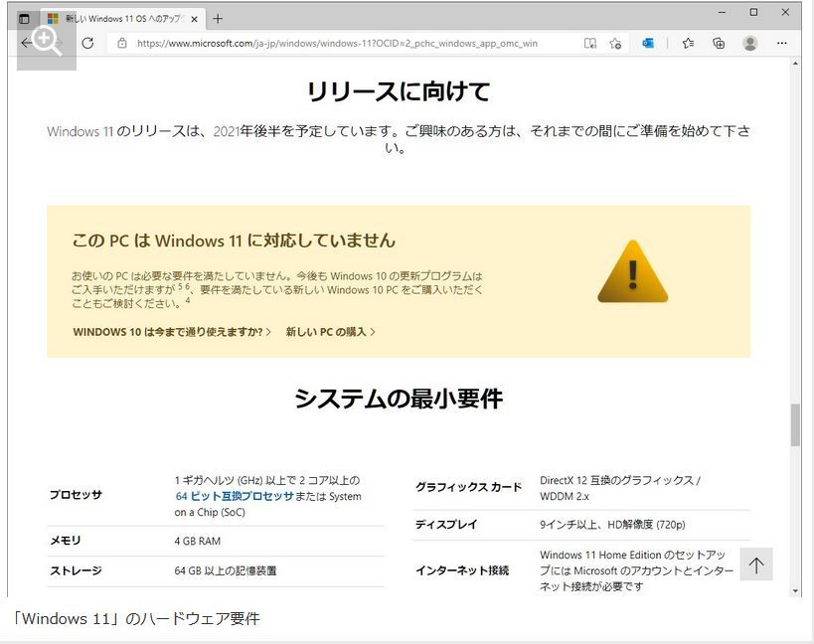Open the Favorites list icon

click(x=688, y=43)
